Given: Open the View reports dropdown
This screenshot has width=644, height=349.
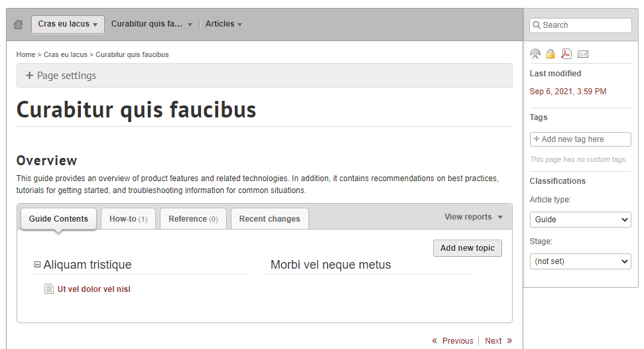Looking at the screenshot, I should [474, 217].
